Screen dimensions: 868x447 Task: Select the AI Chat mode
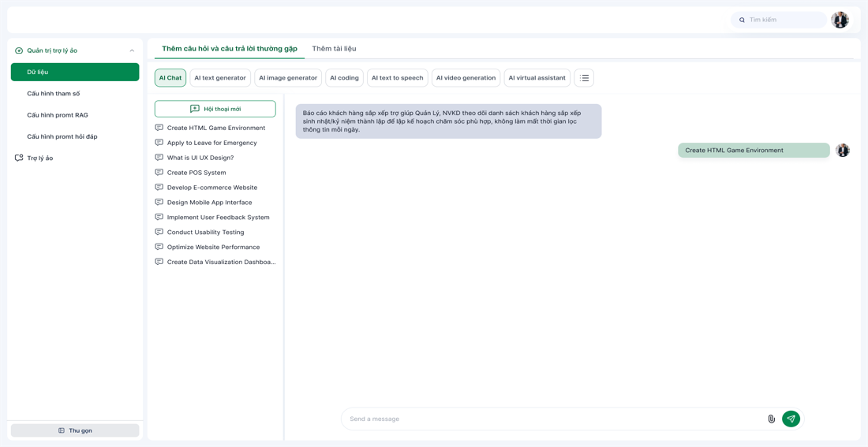(x=170, y=78)
